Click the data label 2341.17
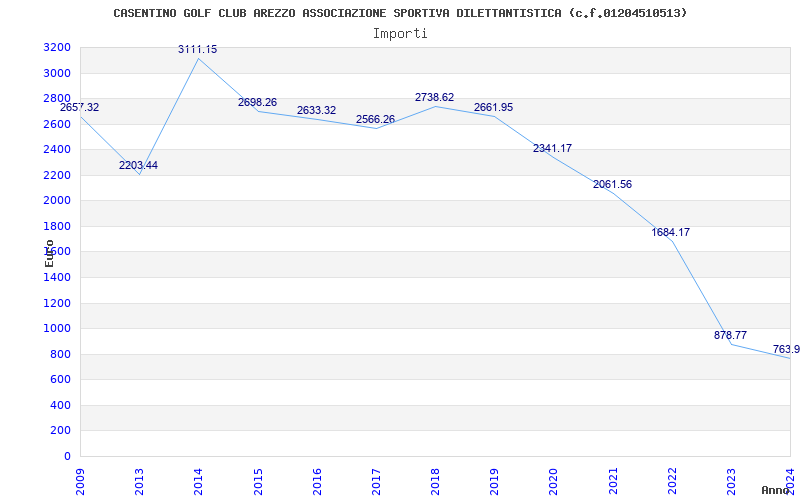The height and width of the screenshot is (500, 800). pos(553,148)
